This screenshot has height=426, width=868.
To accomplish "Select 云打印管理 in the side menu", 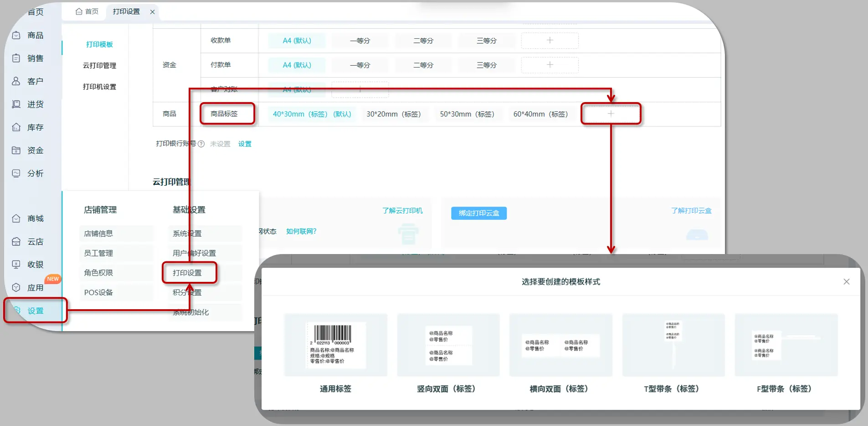I will tap(99, 66).
